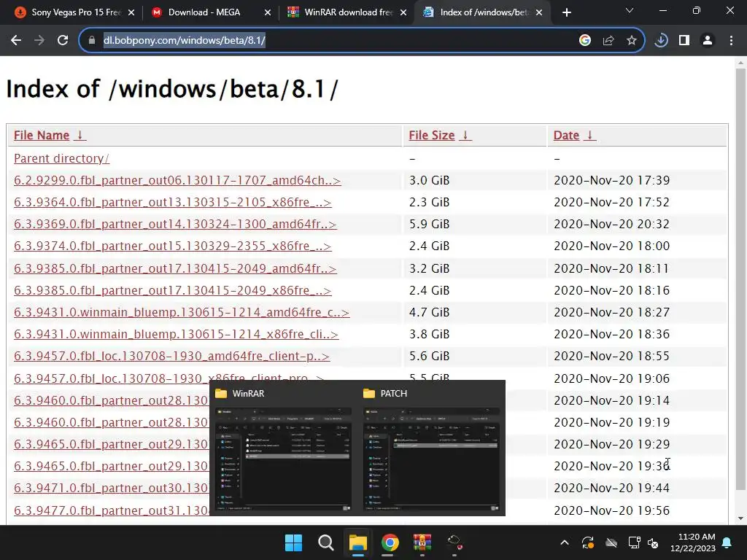Open a new browser tab

(x=566, y=12)
